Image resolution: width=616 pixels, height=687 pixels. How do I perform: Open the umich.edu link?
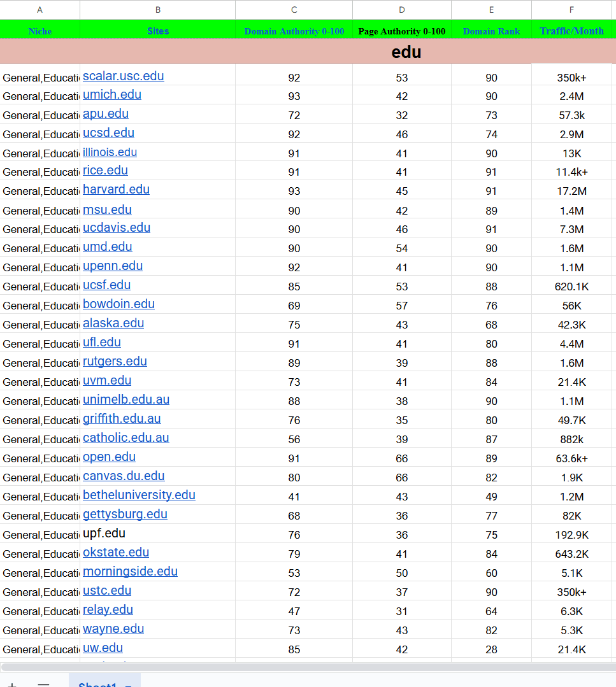112,95
